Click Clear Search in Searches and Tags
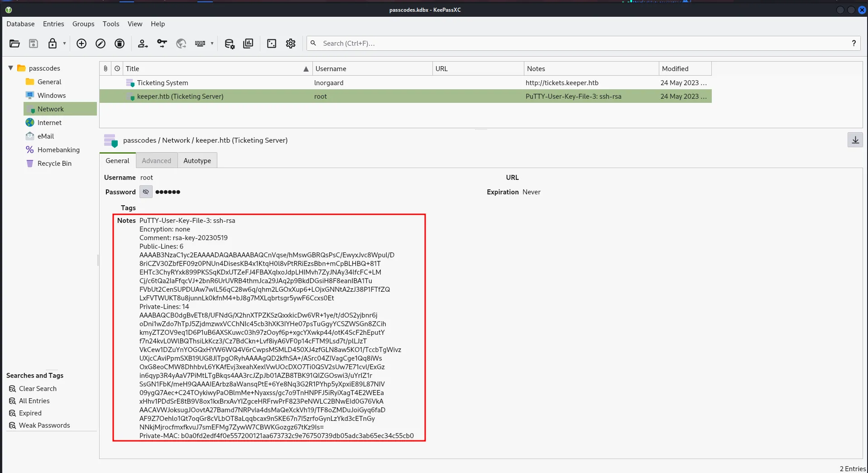The height and width of the screenshot is (473, 868). coord(38,389)
